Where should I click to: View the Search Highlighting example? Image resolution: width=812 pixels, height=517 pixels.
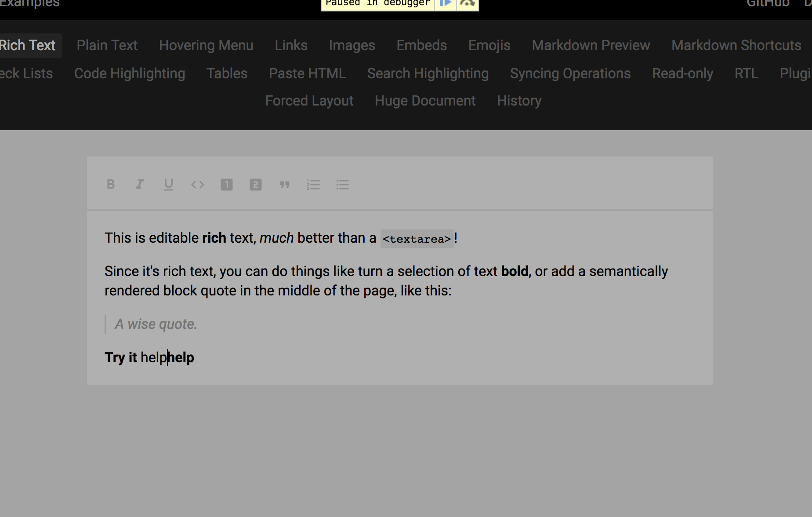coord(428,73)
